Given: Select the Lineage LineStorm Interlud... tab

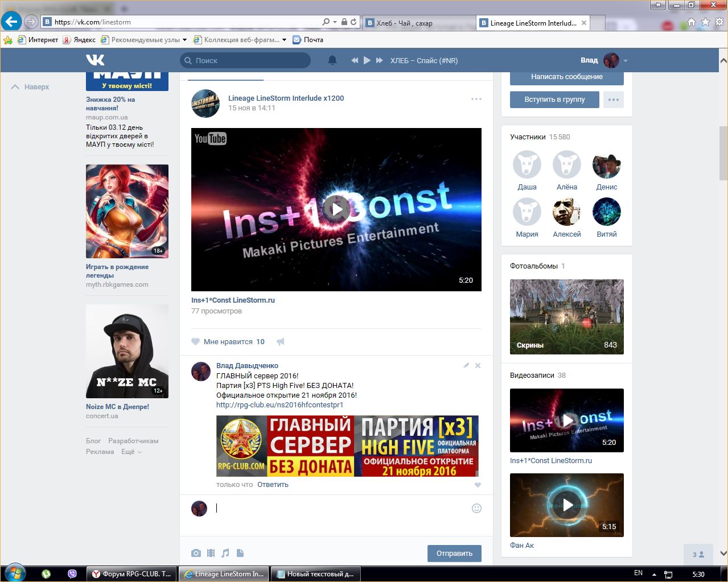Looking at the screenshot, I should pyautogui.click(x=533, y=23).
